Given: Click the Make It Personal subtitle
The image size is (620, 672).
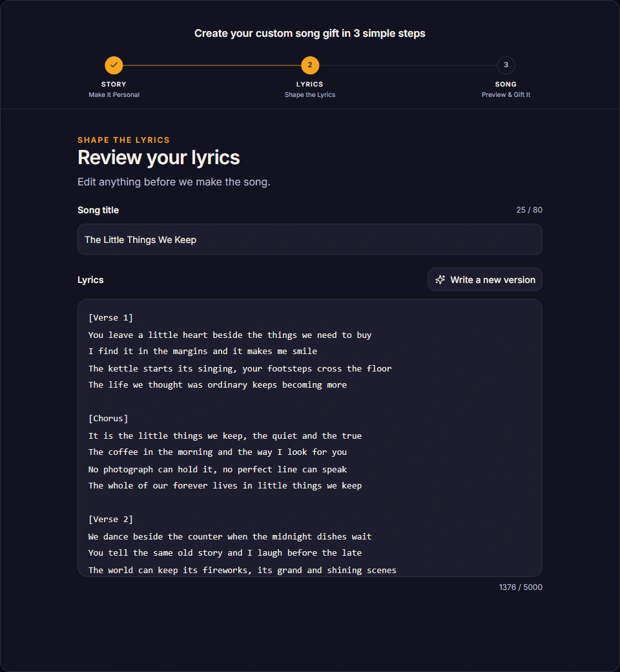Looking at the screenshot, I should 114,95.
